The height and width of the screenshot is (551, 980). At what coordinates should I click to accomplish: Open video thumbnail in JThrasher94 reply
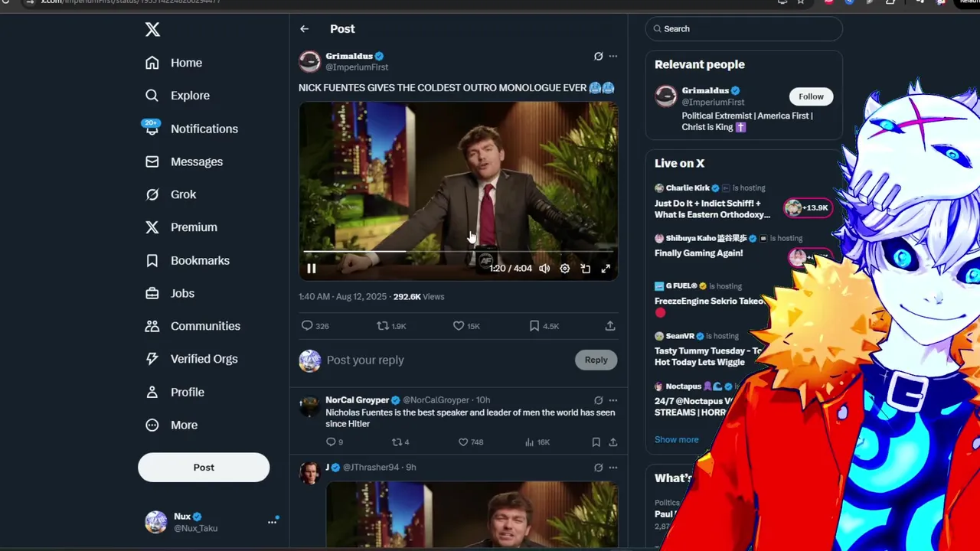[472, 515]
